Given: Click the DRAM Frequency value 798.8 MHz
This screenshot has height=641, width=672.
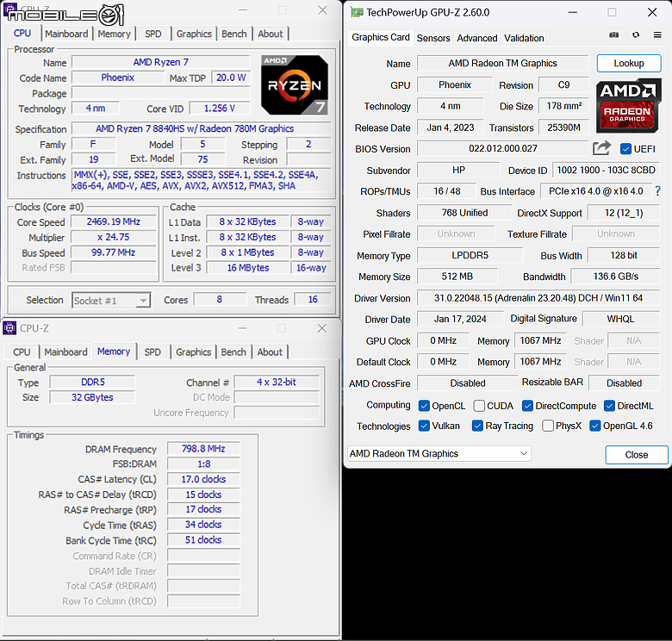Looking at the screenshot, I should tap(203, 449).
